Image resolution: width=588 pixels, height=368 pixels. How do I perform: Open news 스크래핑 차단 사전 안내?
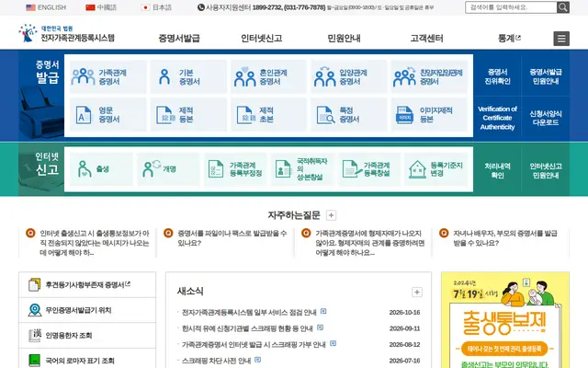click(x=217, y=361)
